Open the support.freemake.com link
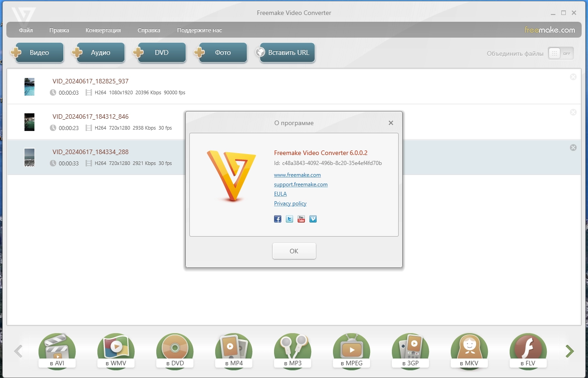 click(301, 184)
